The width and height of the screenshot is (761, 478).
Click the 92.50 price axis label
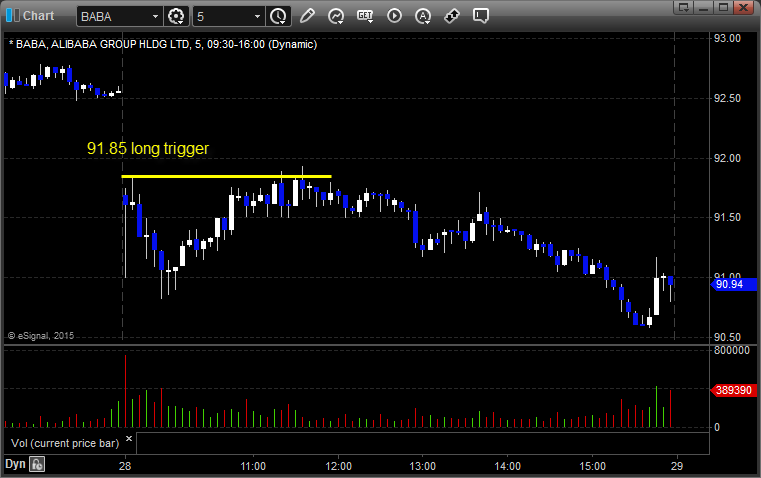[727, 99]
